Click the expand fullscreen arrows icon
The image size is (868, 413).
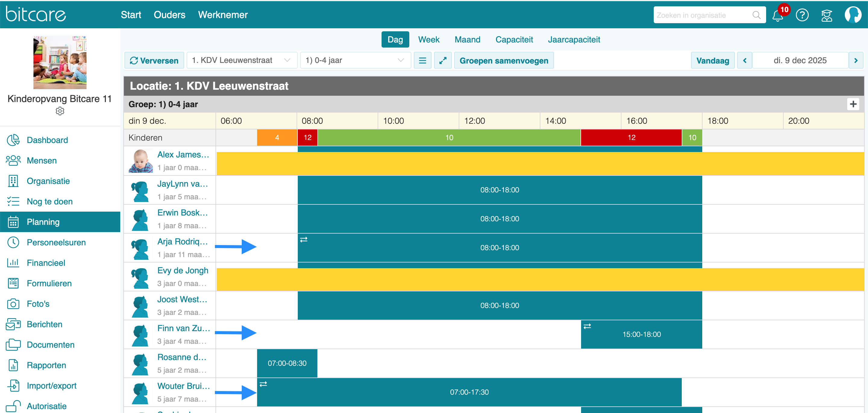442,61
